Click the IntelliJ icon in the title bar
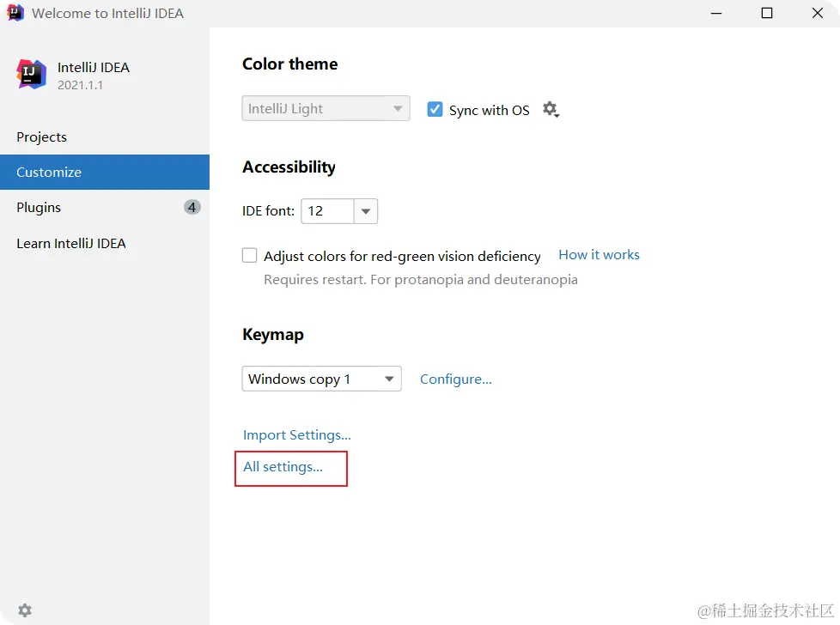Screen dimensions: 840x625 (15, 12)
